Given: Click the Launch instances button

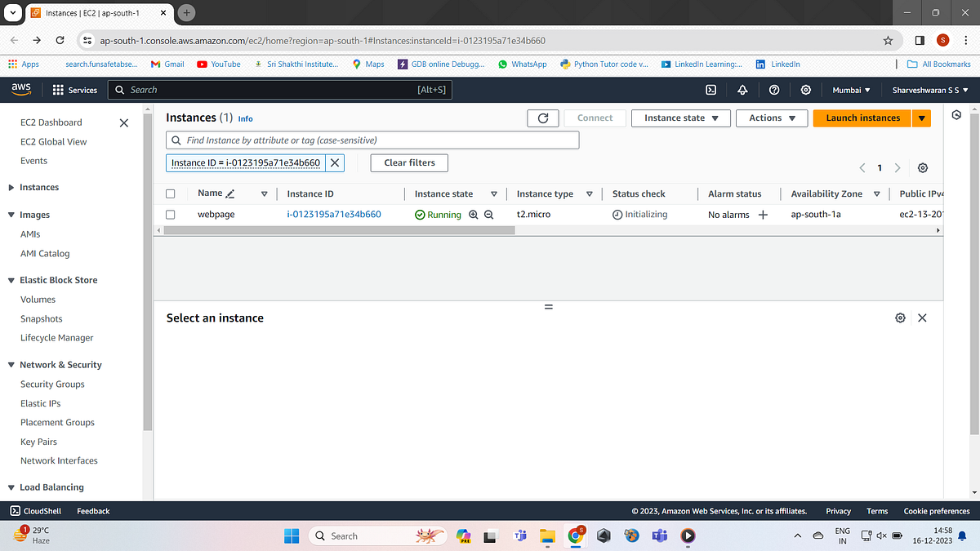Looking at the screenshot, I should 861,118.
